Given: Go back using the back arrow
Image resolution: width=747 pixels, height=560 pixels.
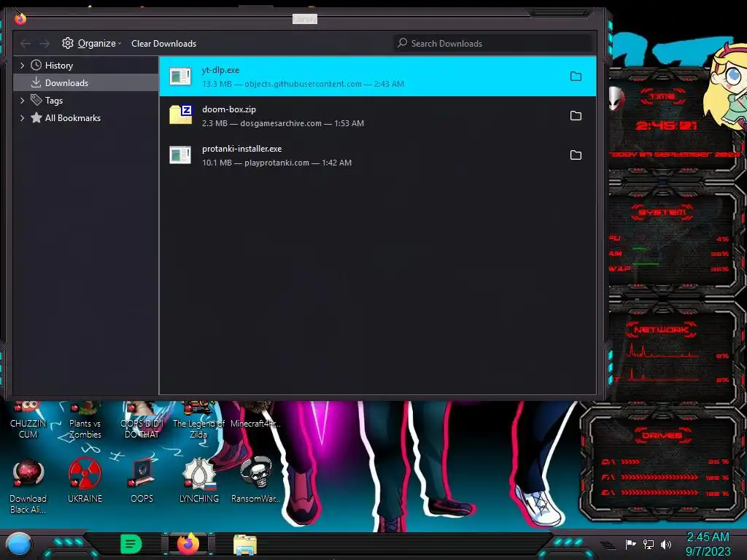Looking at the screenshot, I should 26,44.
